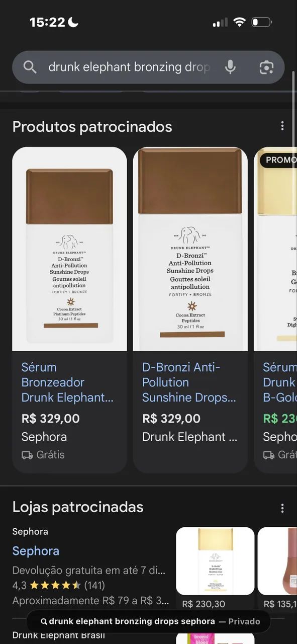This screenshot has width=297, height=644.
Task: Tap the first D-Bronzi product image
Action: 69,247
